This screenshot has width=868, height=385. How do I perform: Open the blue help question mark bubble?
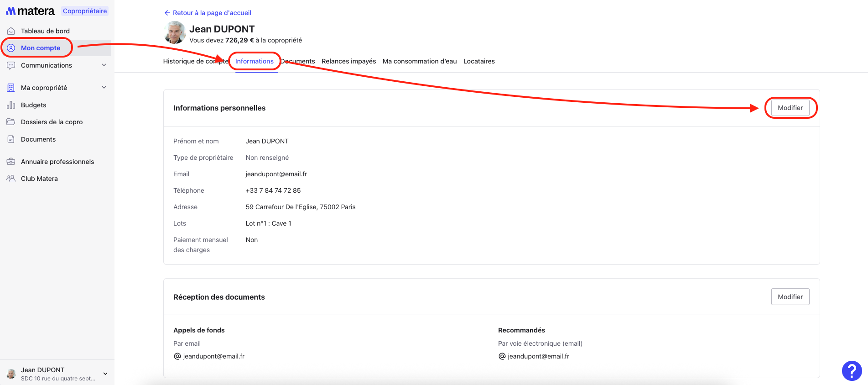(x=852, y=370)
